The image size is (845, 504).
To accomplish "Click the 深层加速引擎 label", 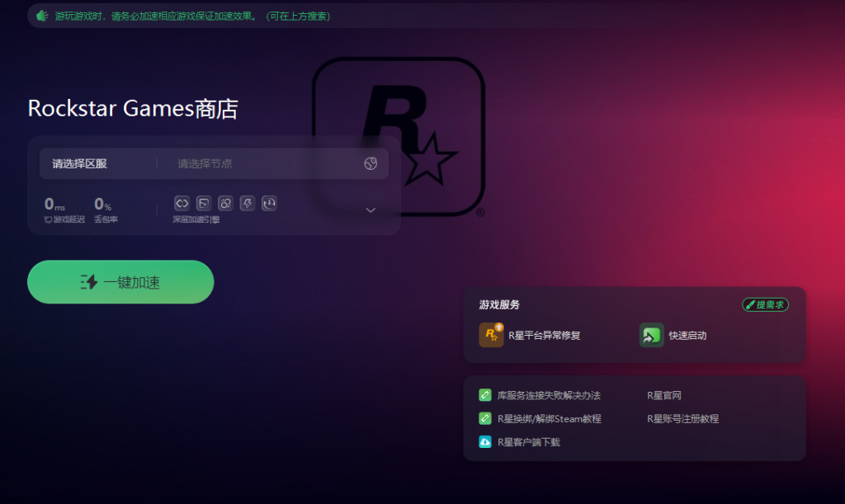I will click(196, 219).
